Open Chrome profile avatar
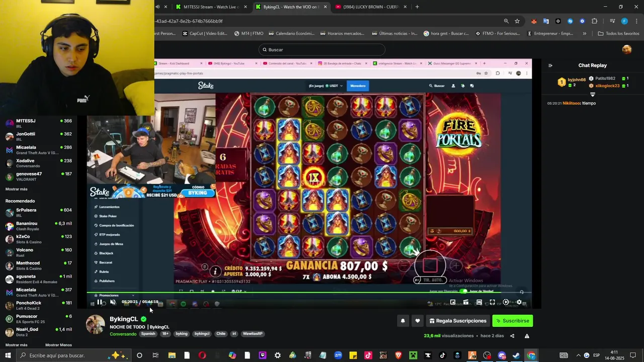This screenshot has height=362, width=644. (624, 21)
